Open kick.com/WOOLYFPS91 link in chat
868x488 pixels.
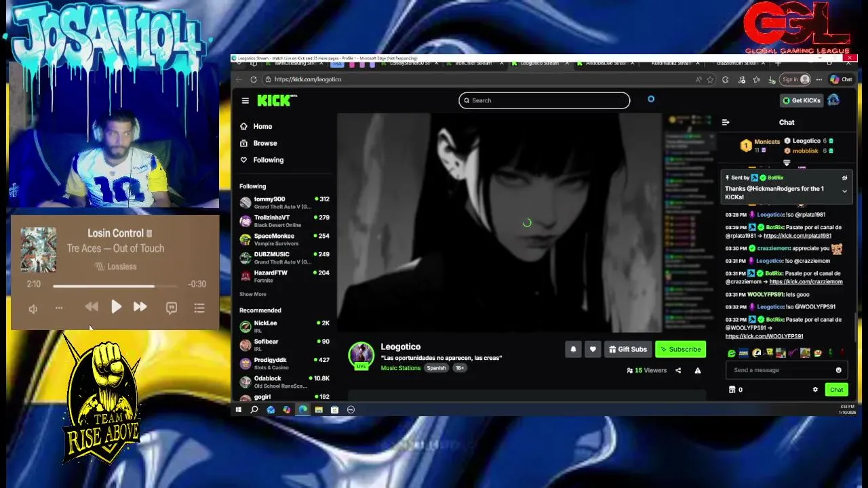(x=764, y=336)
